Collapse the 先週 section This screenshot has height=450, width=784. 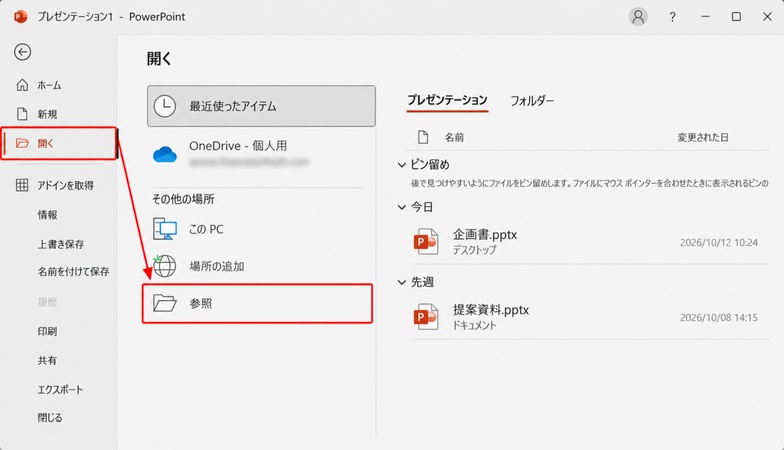click(x=402, y=282)
